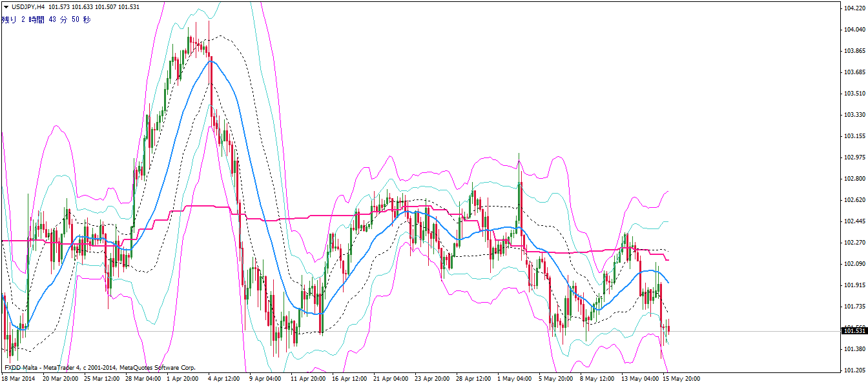Image resolution: width=868 pixels, height=384 pixels.
Task: Click time axis label 1 May 04:00
Action: (516, 379)
